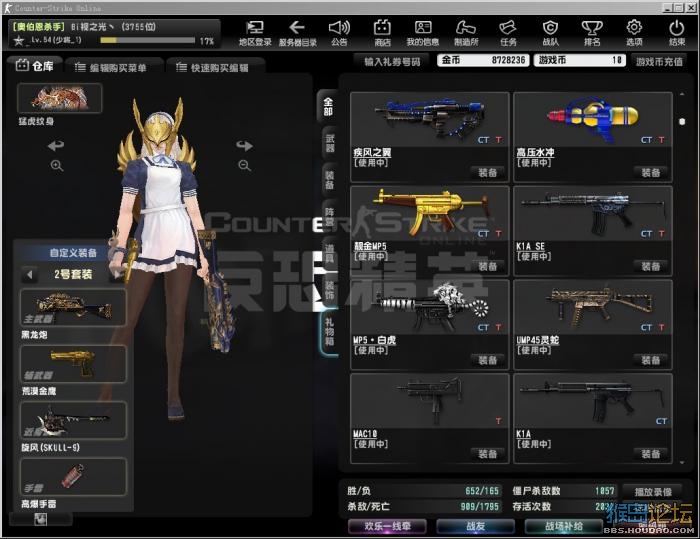Viewport: 700px width, 539px height.
Task: Rotate character right with curved arrow
Action: pos(244,145)
